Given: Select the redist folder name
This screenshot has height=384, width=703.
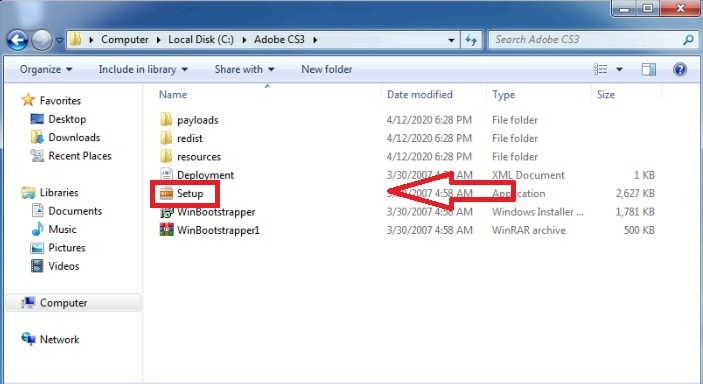Looking at the screenshot, I should pos(190,139).
